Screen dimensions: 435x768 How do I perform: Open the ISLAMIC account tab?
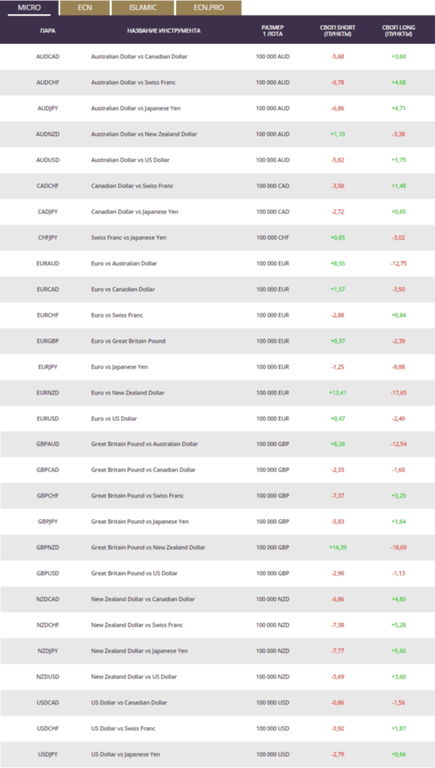[x=143, y=8]
